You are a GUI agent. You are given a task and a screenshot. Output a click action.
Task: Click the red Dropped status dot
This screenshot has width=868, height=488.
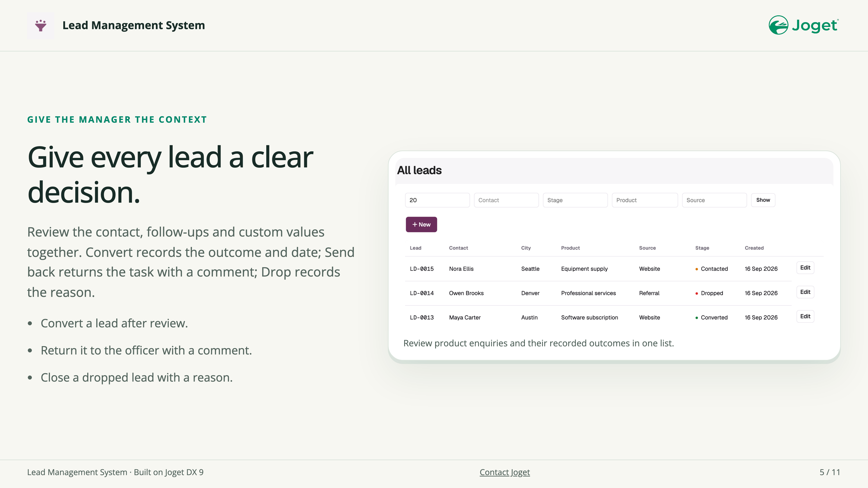[x=696, y=293]
